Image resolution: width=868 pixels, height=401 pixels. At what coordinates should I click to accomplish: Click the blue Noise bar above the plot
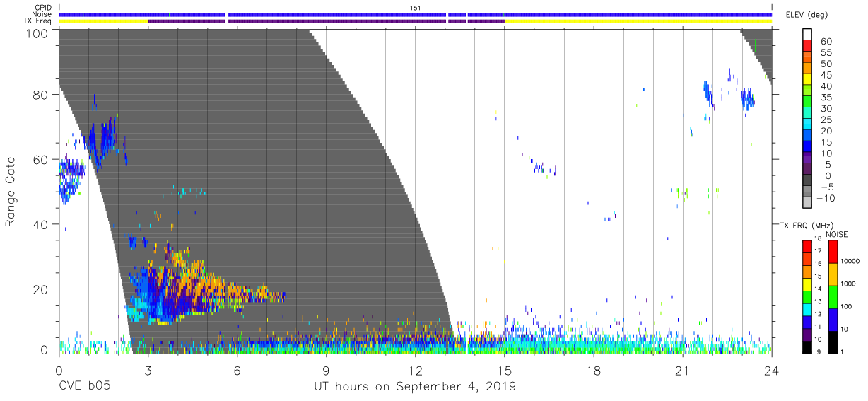(415, 14)
